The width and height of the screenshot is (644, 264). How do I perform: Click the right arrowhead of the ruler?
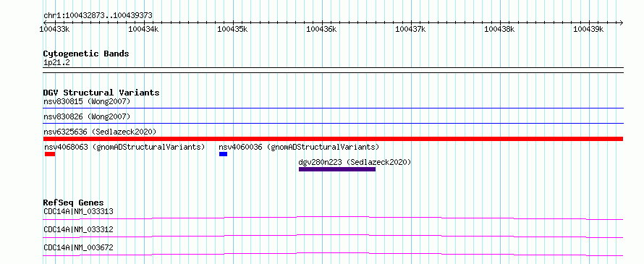621,22
